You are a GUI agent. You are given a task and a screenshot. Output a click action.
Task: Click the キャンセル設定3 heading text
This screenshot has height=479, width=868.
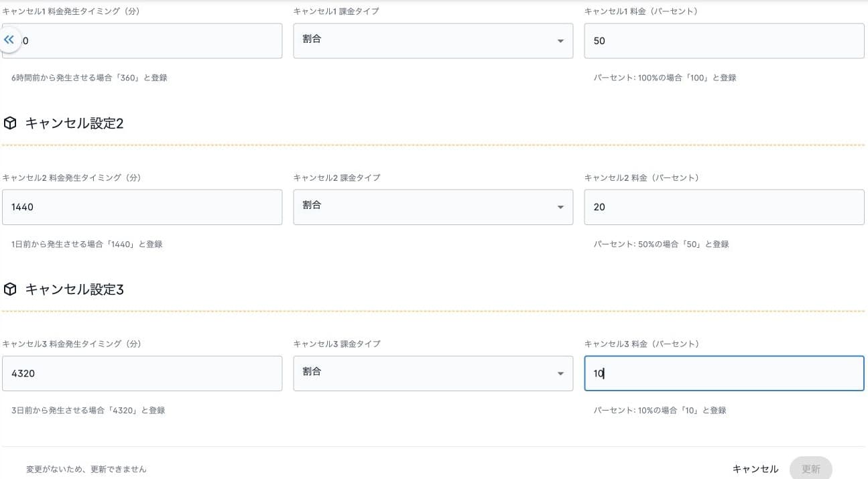[74, 289]
